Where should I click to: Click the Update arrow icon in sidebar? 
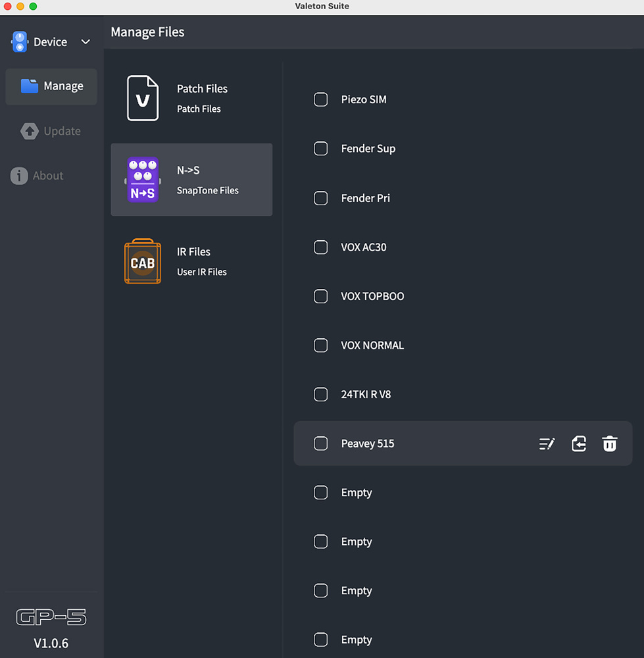[x=30, y=131]
